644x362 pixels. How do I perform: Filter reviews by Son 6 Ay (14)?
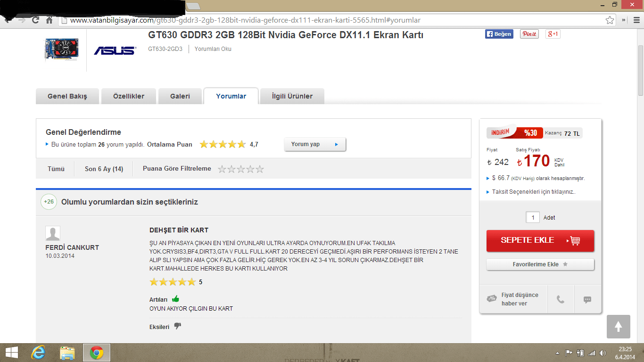click(x=104, y=169)
